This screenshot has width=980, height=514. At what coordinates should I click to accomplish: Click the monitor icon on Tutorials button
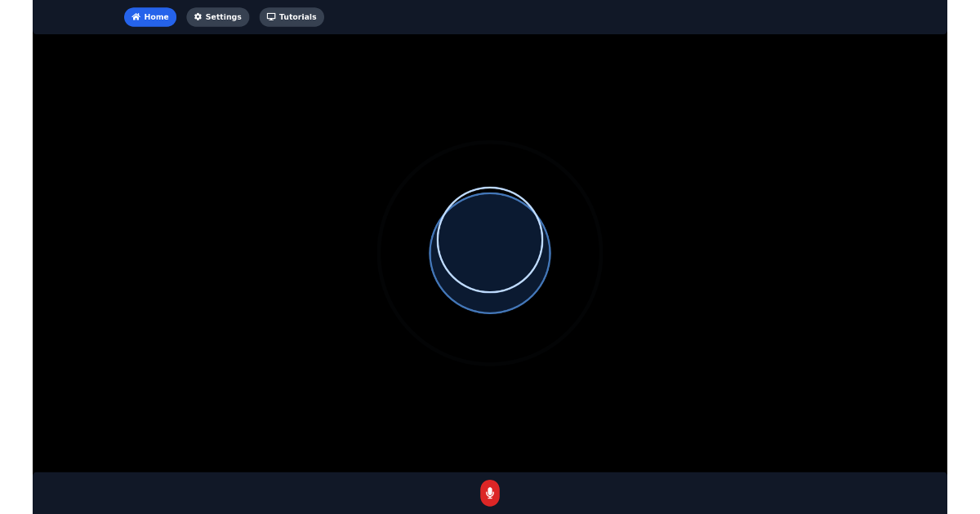pos(271,16)
